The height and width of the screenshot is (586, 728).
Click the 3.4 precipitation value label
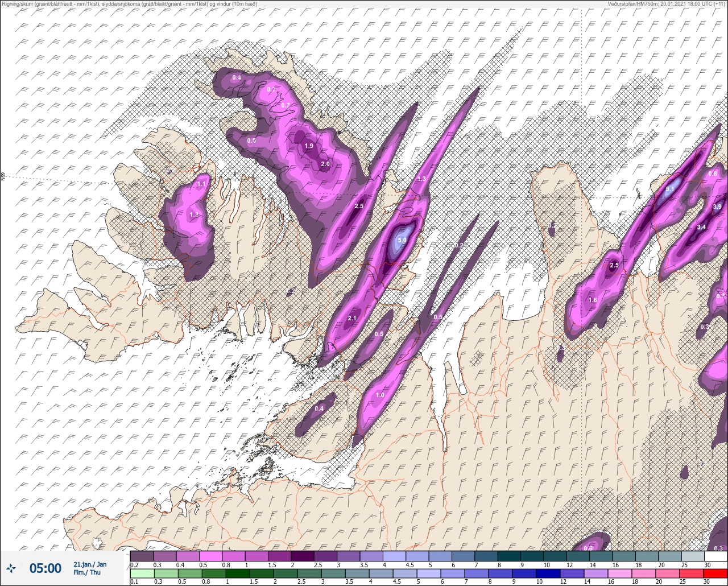tap(701, 227)
